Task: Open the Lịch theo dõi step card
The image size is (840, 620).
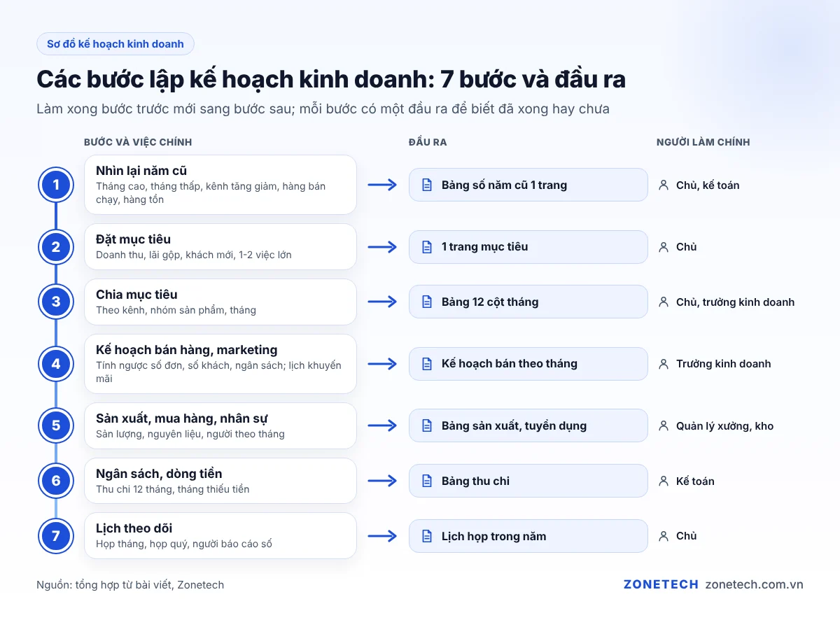Action: pos(220,536)
